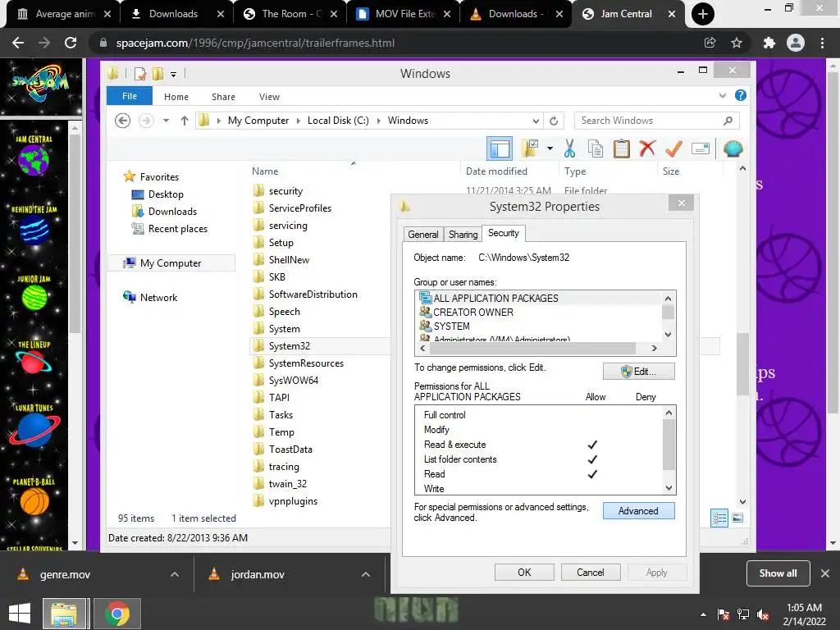Screen dimensions: 840x630
Task: Select the SysWOW64 folder
Action: click(294, 381)
